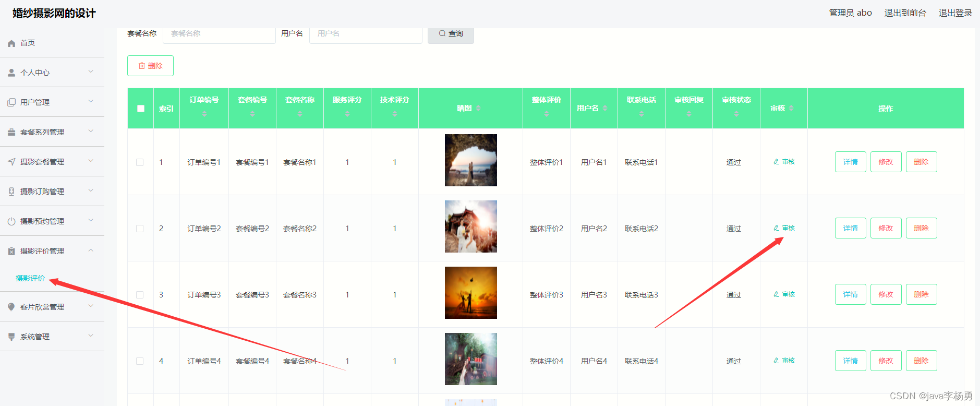This screenshot has width=980, height=406.
Task: Click the clipboard icon for 摄影评价管理
Action: point(11,252)
